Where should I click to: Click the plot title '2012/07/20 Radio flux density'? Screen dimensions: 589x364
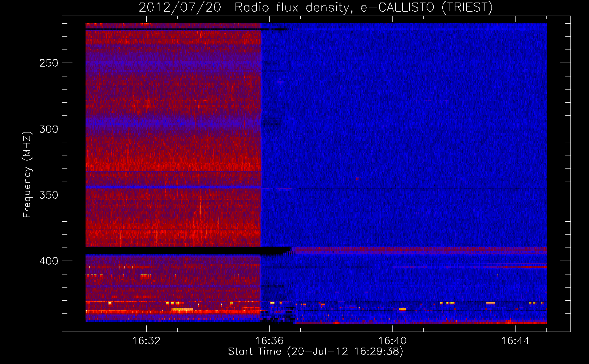tap(316, 7)
